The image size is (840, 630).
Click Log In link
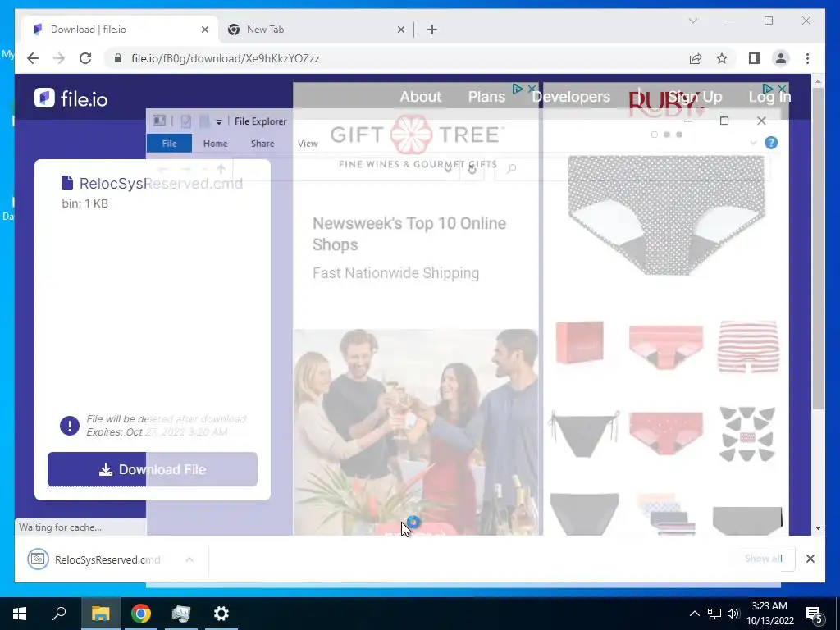(769, 97)
